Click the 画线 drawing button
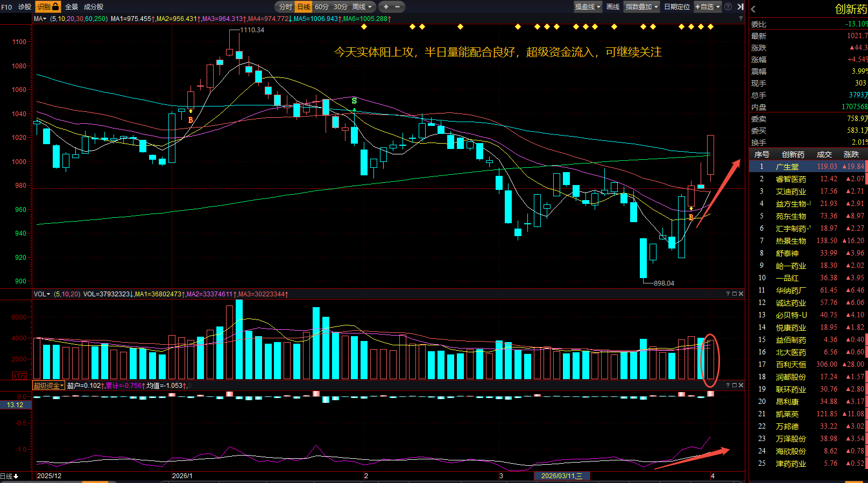868x483 pixels. click(613, 6)
